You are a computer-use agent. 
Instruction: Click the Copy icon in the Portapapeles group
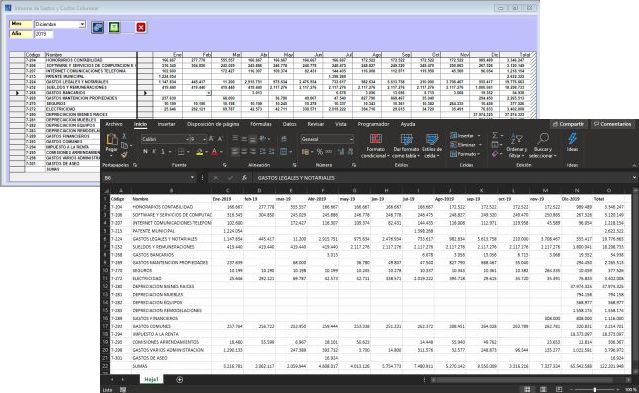point(124,145)
